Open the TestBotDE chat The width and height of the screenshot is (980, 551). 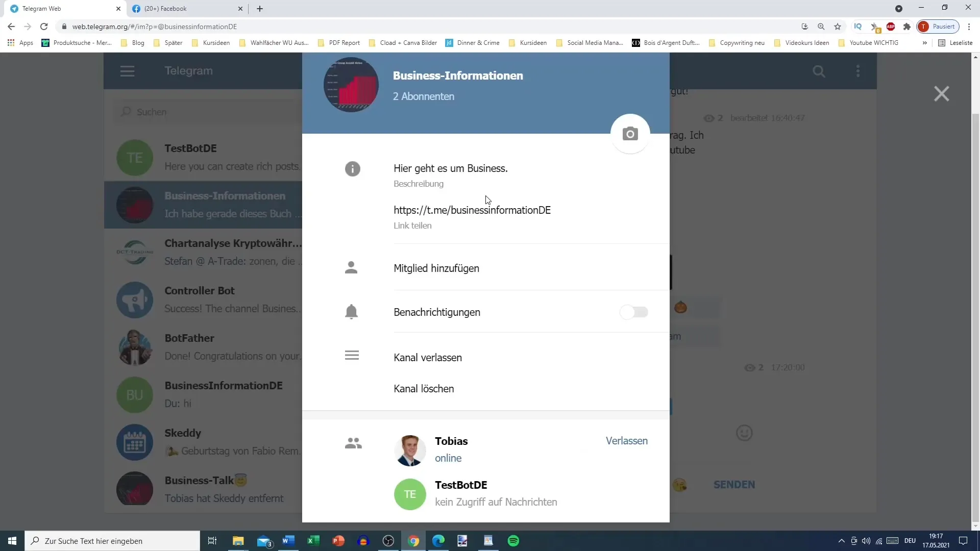coord(203,158)
